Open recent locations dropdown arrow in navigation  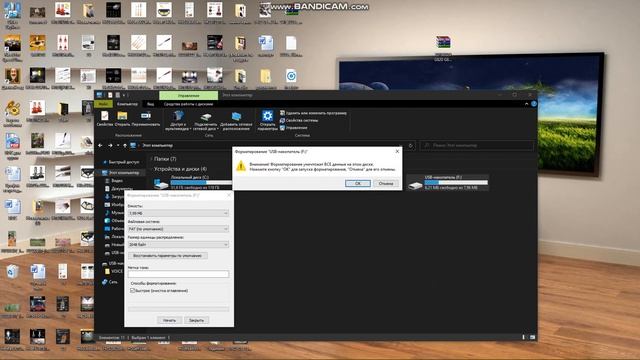(118, 145)
